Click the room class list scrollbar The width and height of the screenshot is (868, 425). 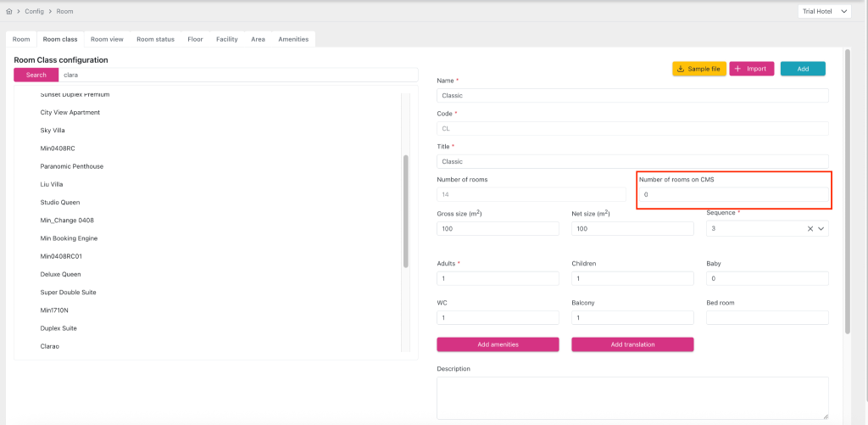tap(405, 212)
